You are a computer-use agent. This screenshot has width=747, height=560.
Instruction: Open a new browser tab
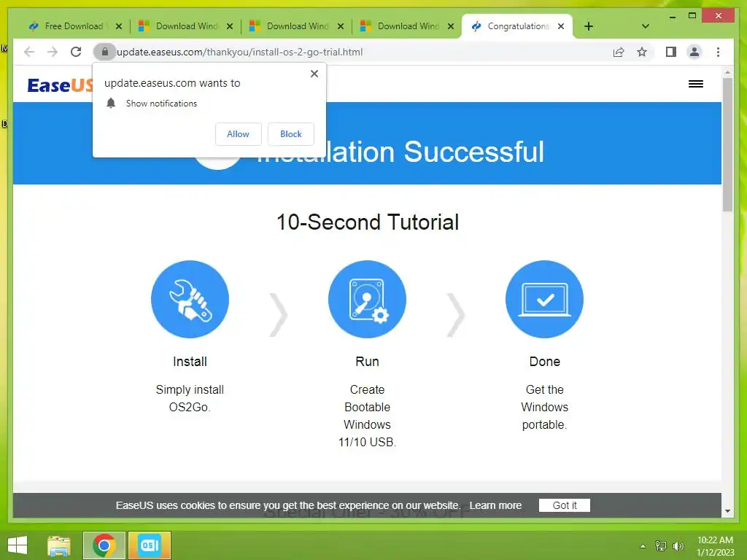[x=589, y=26]
